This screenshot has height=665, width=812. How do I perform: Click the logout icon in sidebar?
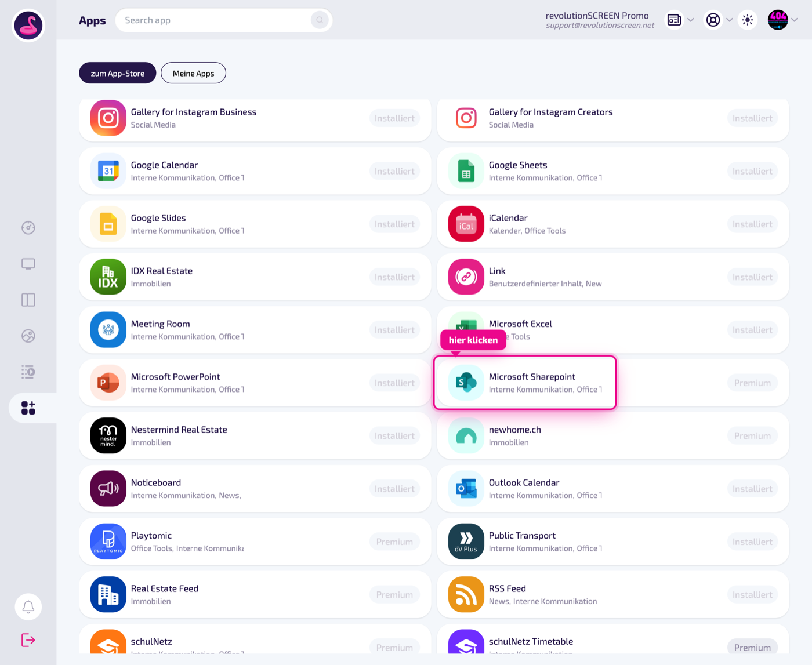tap(28, 640)
